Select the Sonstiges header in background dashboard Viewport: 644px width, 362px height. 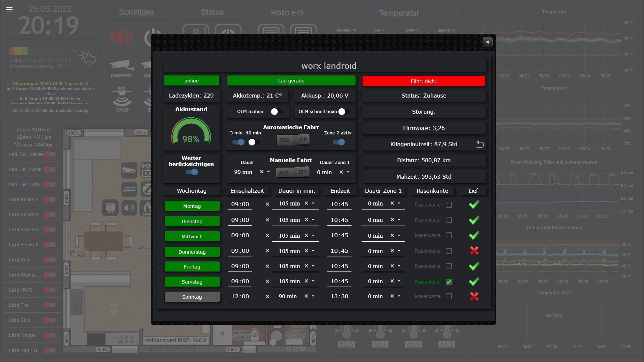137,12
